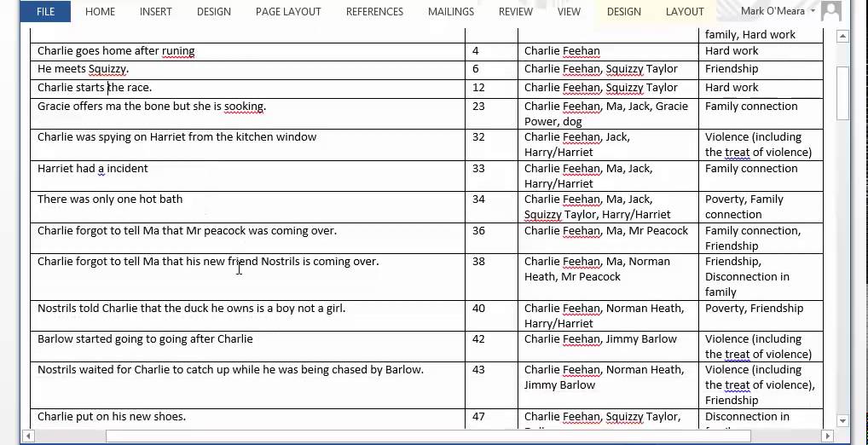Click characters cell in page 23 row
This screenshot has height=445, width=868.
click(x=608, y=113)
